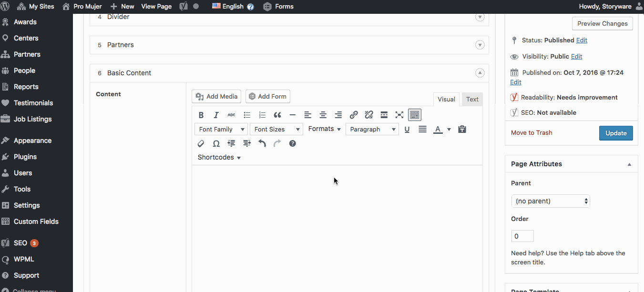
Task: Expand the Divider layout row
Action: click(x=480, y=17)
